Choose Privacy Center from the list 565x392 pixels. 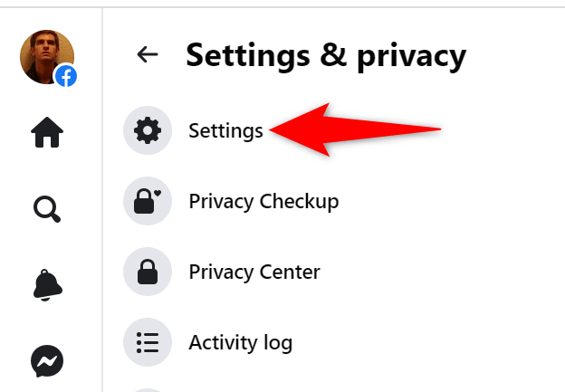[254, 272]
